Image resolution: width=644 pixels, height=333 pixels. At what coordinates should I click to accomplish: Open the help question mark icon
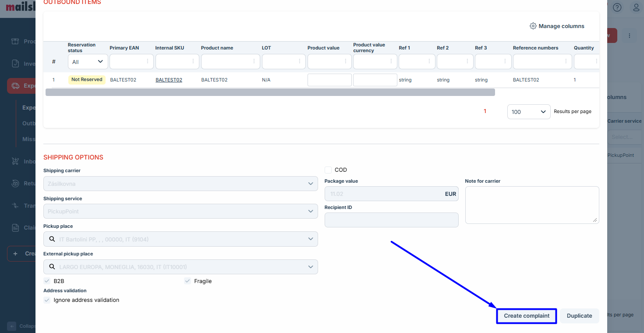617,7
